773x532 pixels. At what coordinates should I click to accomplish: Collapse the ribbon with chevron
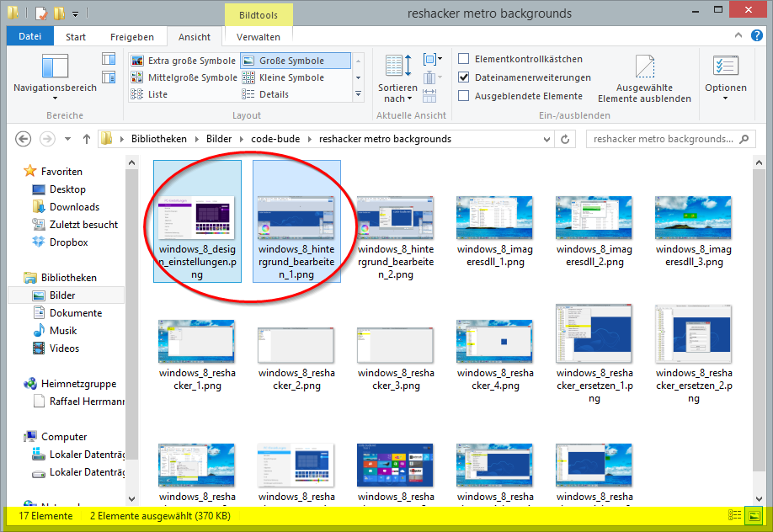(x=738, y=35)
